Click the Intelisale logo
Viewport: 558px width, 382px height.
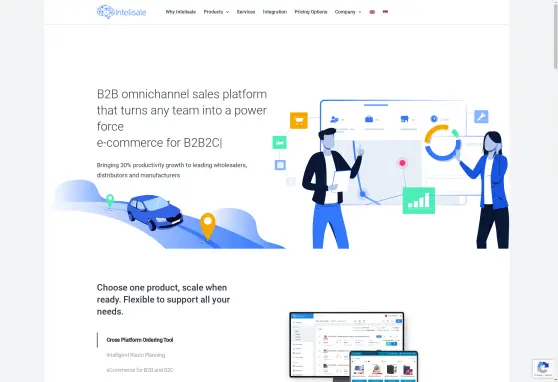pyautogui.click(x=121, y=12)
